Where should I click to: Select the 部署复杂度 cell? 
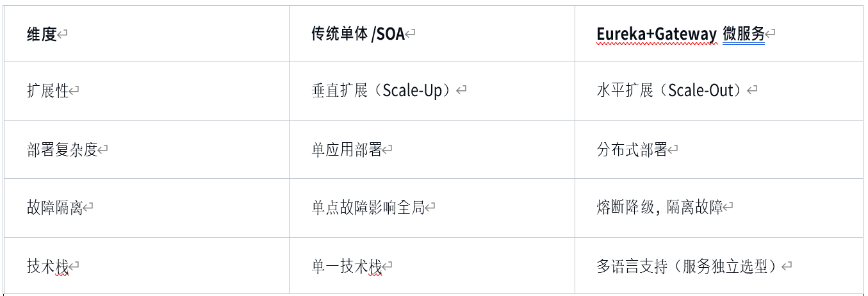[x=146, y=149]
